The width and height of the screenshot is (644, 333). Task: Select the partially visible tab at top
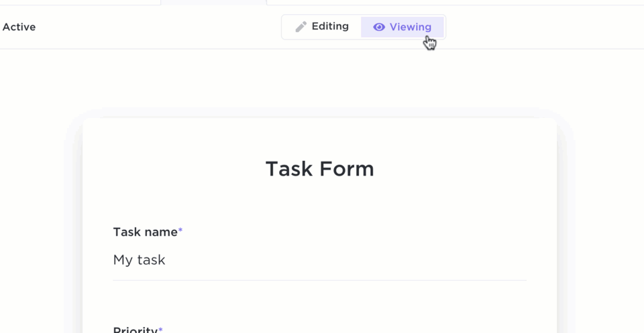click(213, 2)
